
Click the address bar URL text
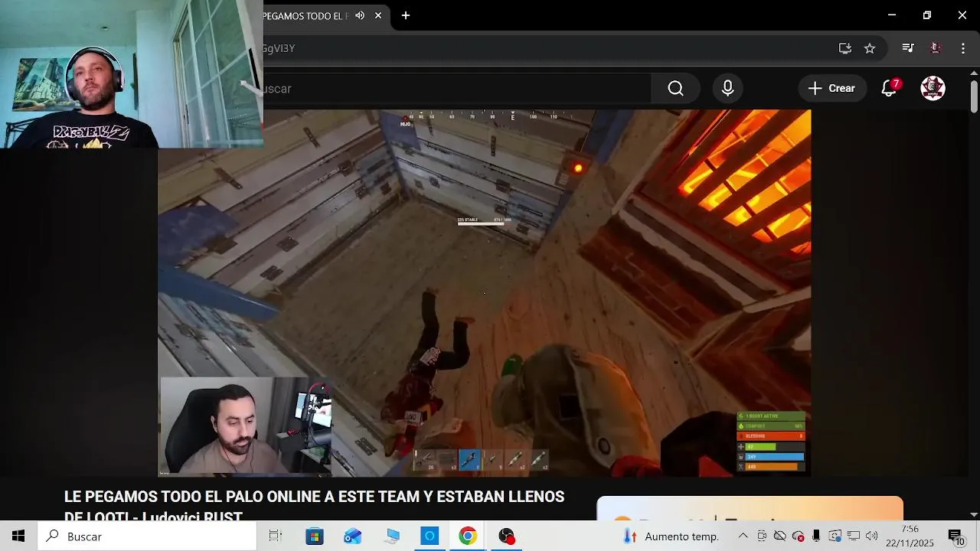pos(279,48)
